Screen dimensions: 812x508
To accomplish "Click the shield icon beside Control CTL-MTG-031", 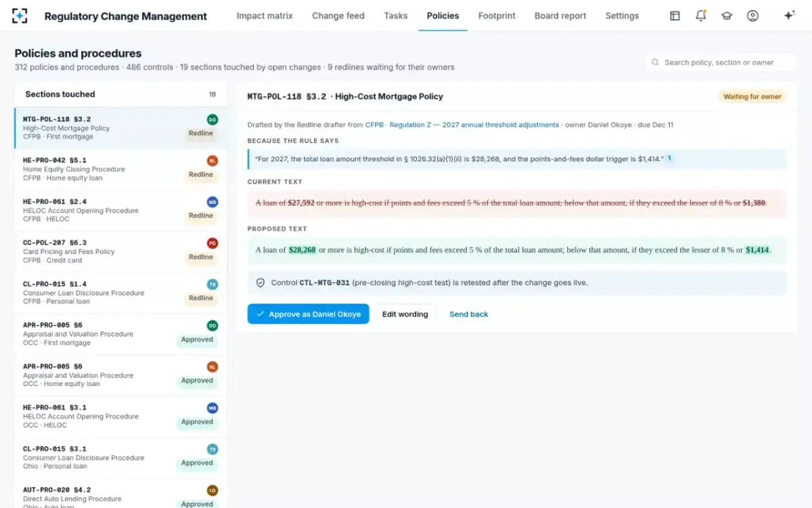I will click(261, 282).
